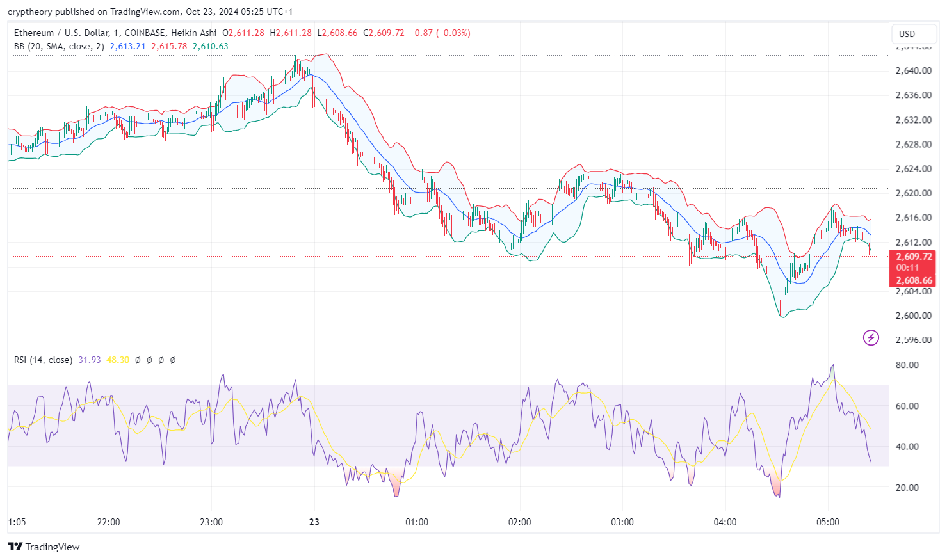947x560 pixels.
Task: Click the RSI 80.00 axis label
Action: pos(907,365)
